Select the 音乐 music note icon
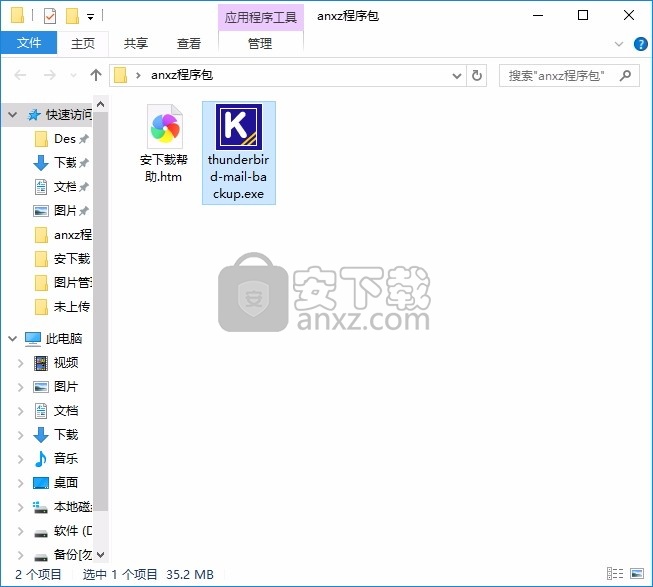 tap(41, 459)
